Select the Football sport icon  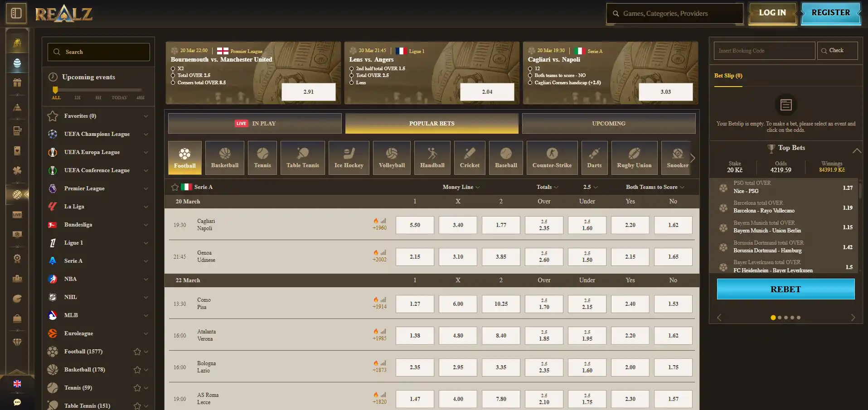pyautogui.click(x=185, y=158)
